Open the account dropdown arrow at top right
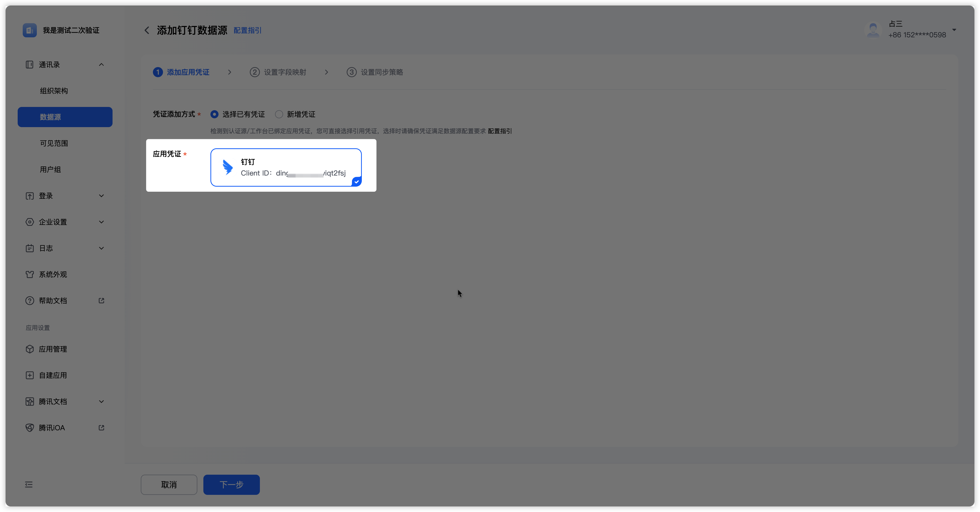This screenshot has width=980, height=512. click(954, 30)
